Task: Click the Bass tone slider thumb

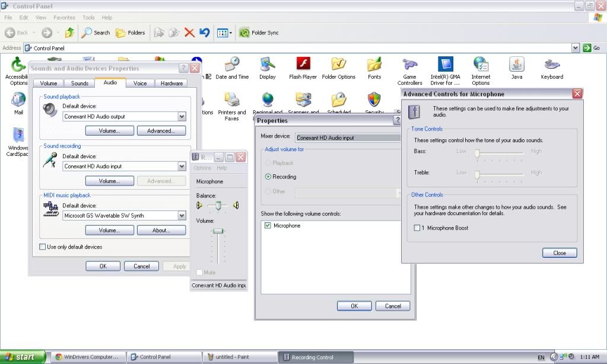Action: [477, 154]
